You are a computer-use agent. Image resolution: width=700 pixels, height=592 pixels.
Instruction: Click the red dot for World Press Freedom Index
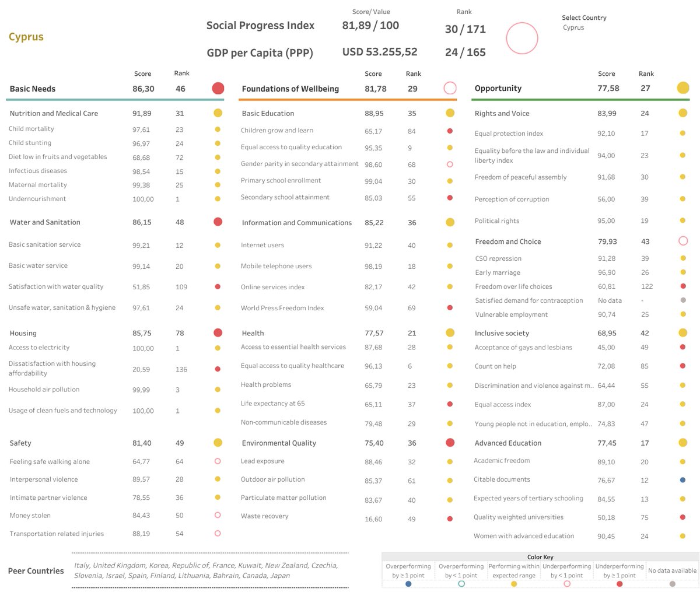point(450,307)
